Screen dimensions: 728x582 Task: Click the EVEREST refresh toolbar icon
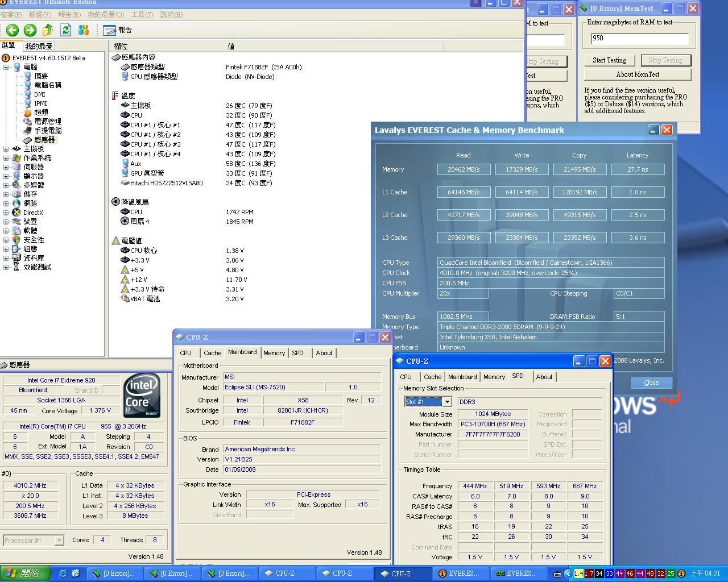click(66, 30)
